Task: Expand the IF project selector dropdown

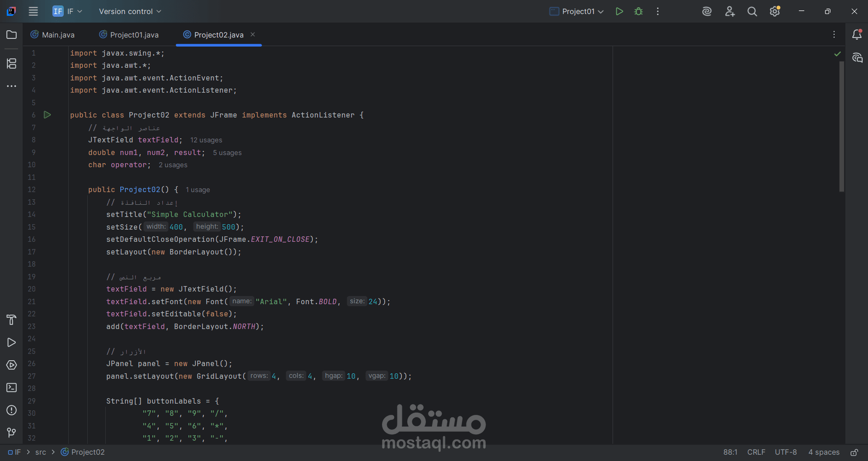Action: 67,11
